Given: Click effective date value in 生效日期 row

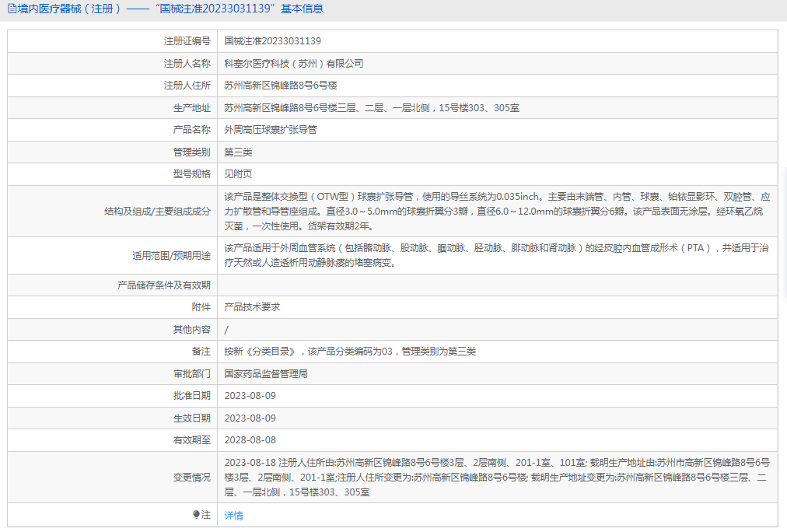Looking at the screenshot, I should (x=250, y=418).
